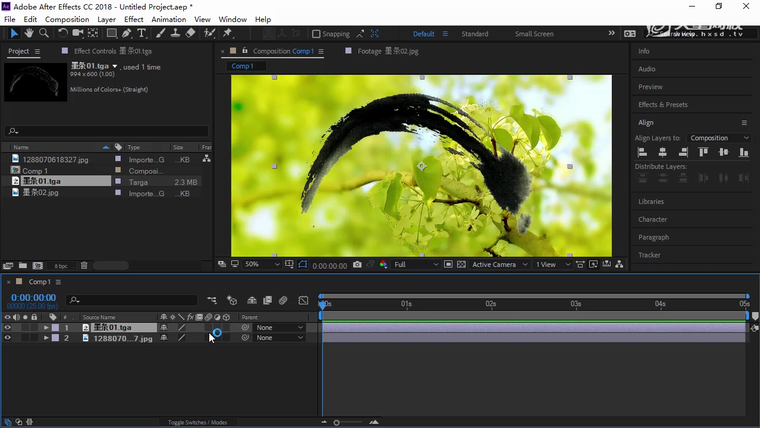Open the Animation menu
Screen dimensions: 760x428
coord(168,19)
